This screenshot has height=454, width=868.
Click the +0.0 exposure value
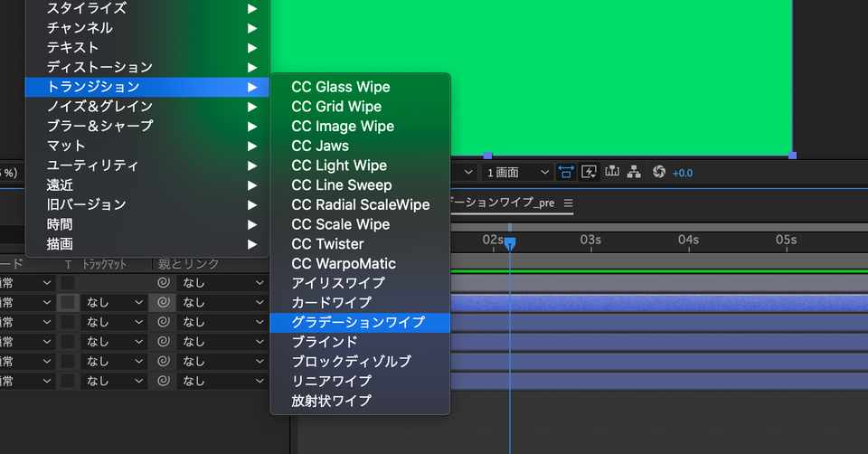tap(683, 174)
